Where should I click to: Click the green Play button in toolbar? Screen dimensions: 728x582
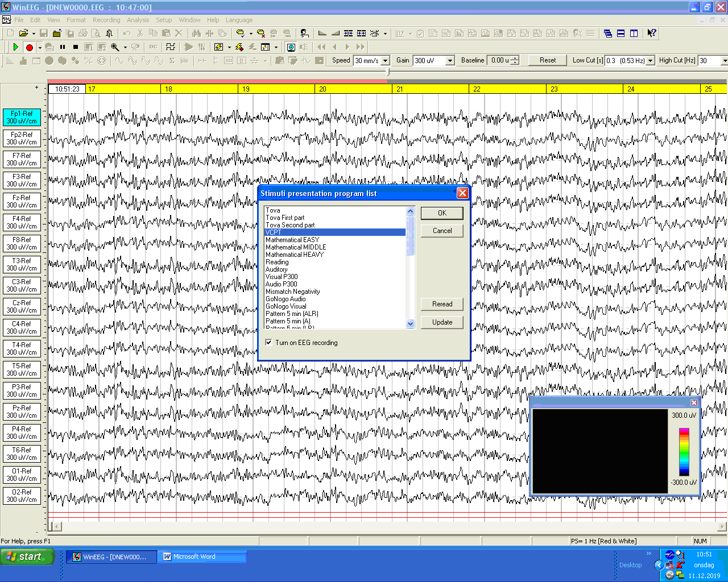click(x=16, y=47)
